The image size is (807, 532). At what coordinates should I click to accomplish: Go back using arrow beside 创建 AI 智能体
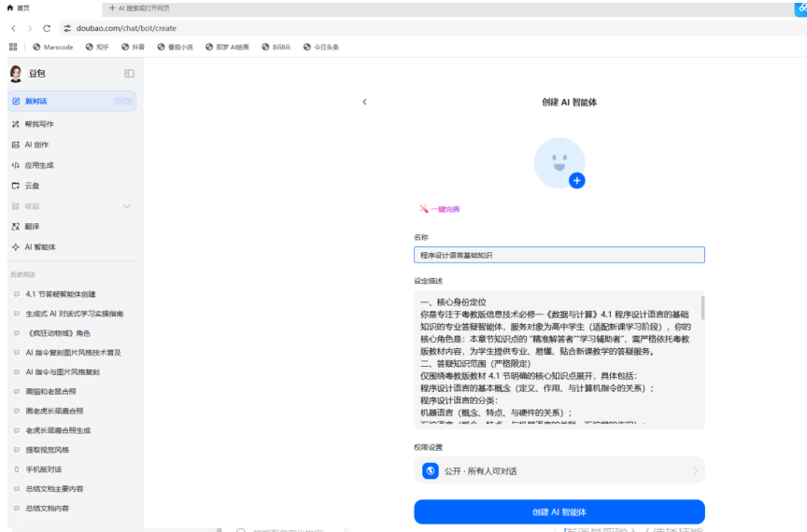[364, 102]
